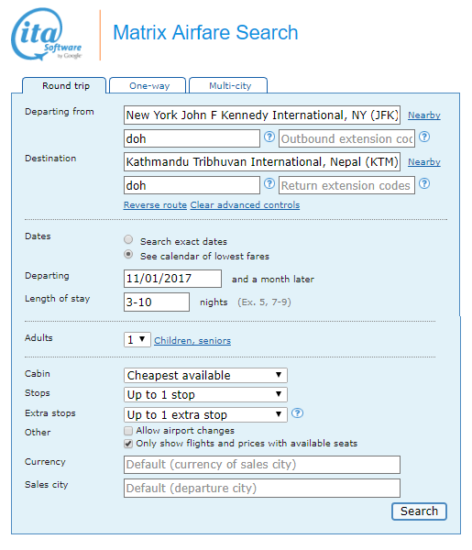Click Nearby link beside Departing from field

click(424, 115)
